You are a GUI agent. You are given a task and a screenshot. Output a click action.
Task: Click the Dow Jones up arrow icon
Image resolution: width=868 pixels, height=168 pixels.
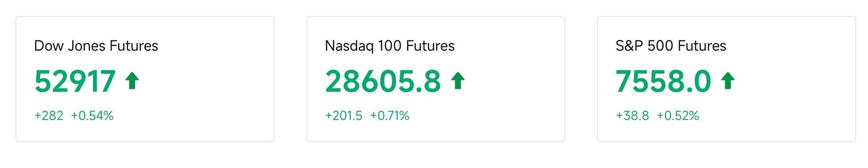[x=132, y=81]
